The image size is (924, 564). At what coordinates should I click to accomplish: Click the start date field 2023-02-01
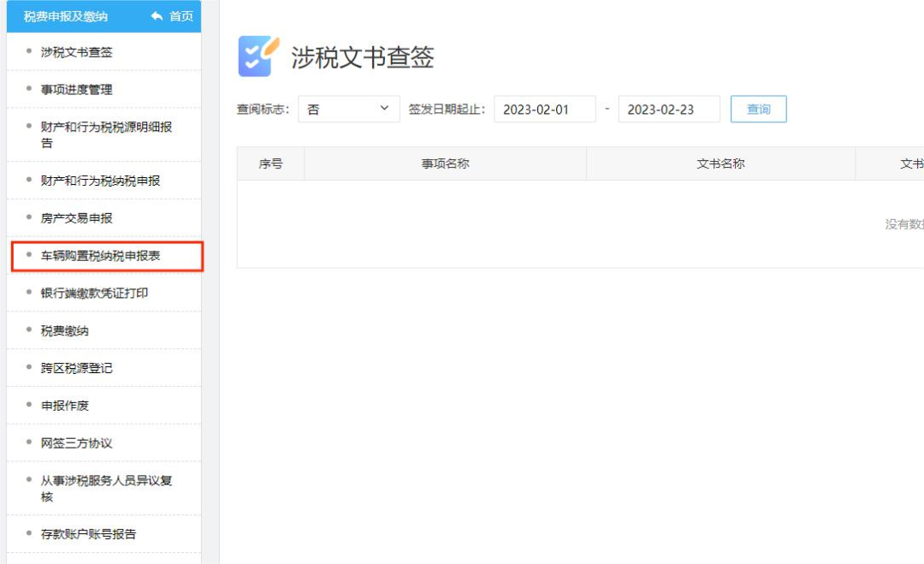click(x=544, y=109)
